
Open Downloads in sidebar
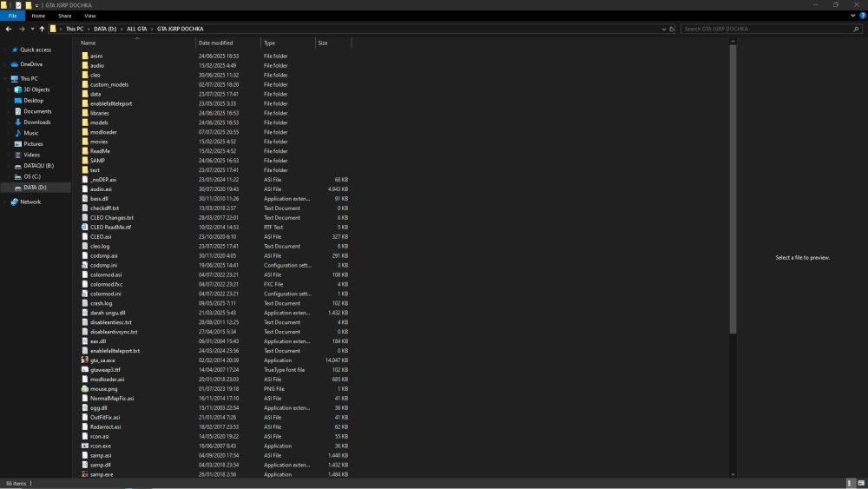pos(36,122)
